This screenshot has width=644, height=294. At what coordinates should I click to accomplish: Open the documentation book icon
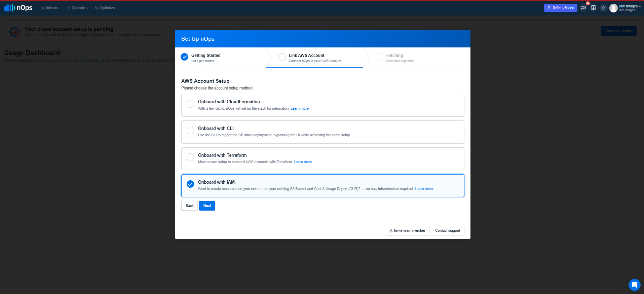[594, 8]
